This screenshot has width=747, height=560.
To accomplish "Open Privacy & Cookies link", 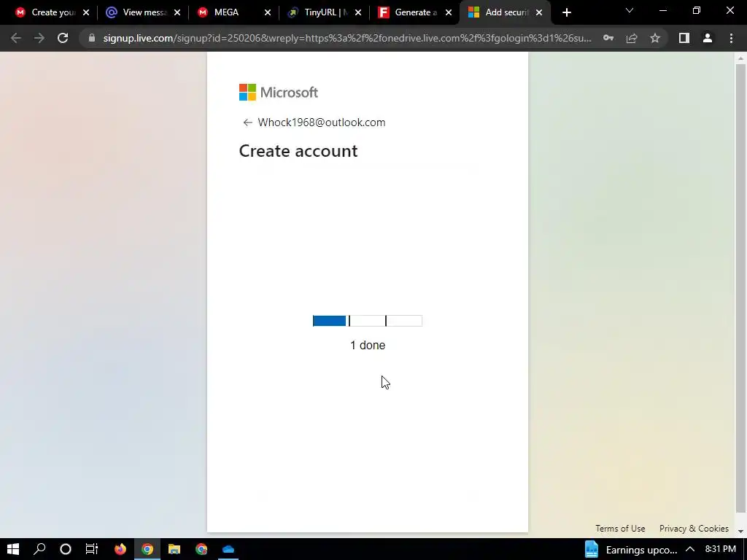I will [x=694, y=529].
